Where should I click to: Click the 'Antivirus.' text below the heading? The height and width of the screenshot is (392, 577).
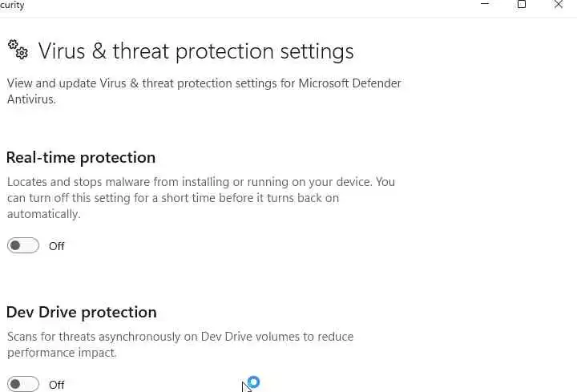pos(33,99)
